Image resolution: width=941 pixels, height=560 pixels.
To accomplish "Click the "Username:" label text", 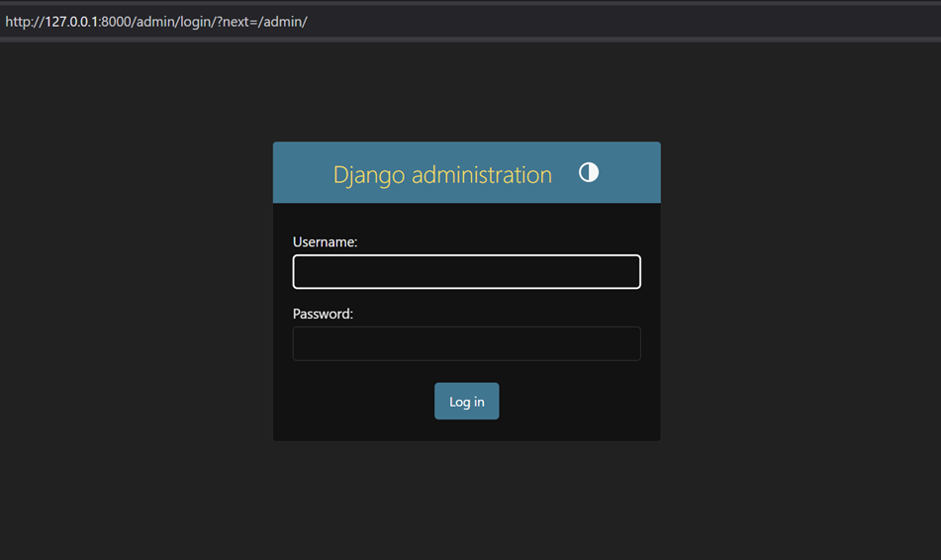I will pos(325,241).
